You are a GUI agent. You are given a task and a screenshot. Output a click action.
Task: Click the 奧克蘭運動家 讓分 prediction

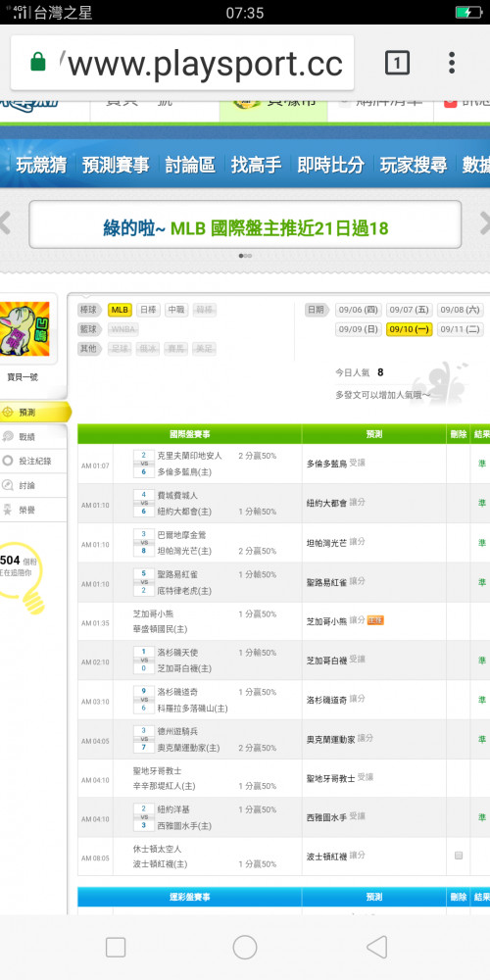click(x=340, y=739)
